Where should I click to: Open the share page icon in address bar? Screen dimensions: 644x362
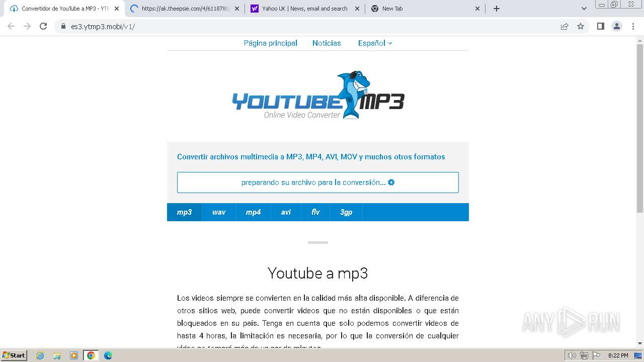pos(565,26)
